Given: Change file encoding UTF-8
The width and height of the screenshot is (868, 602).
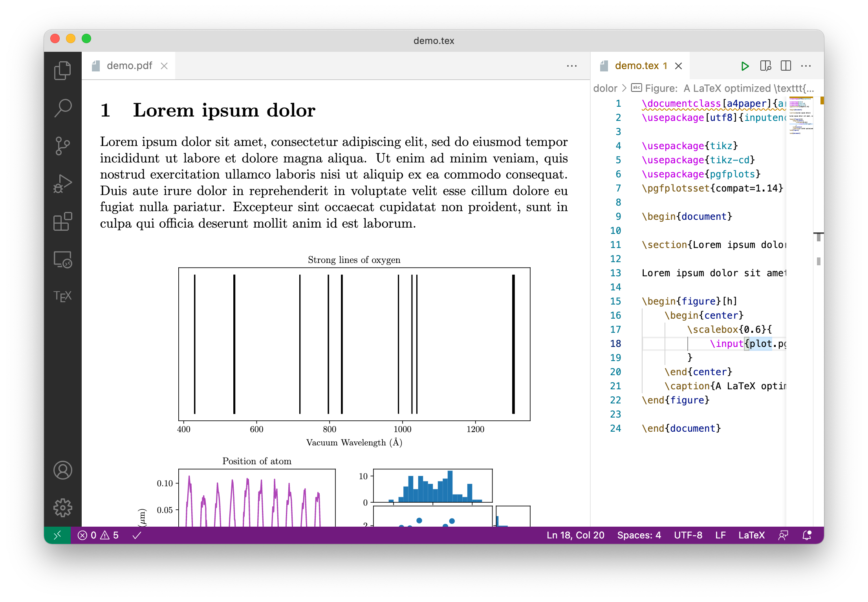Looking at the screenshot, I should click(x=688, y=535).
